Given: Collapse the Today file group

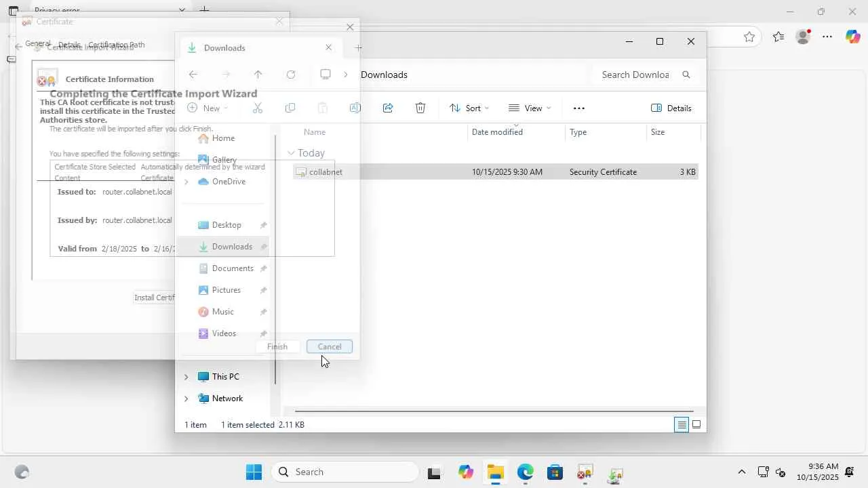Looking at the screenshot, I should click(291, 153).
